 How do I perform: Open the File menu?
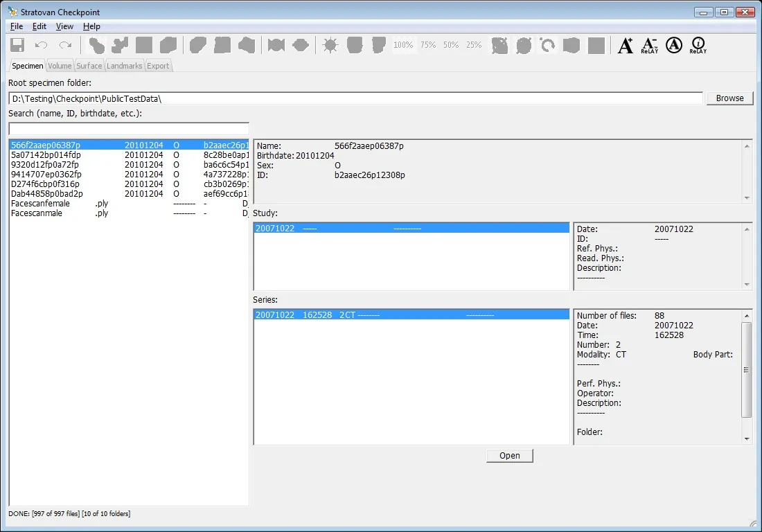[17, 26]
